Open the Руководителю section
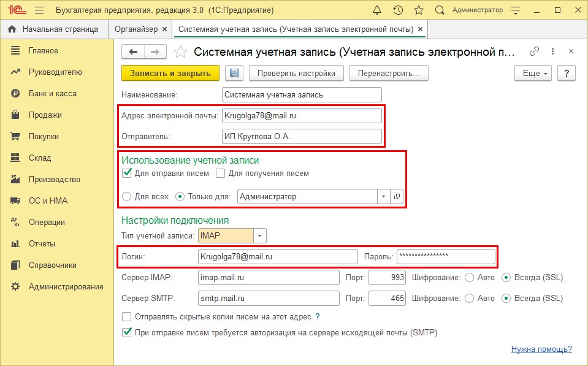Image resolution: width=588 pixels, height=366 pixels. point(56,72)
